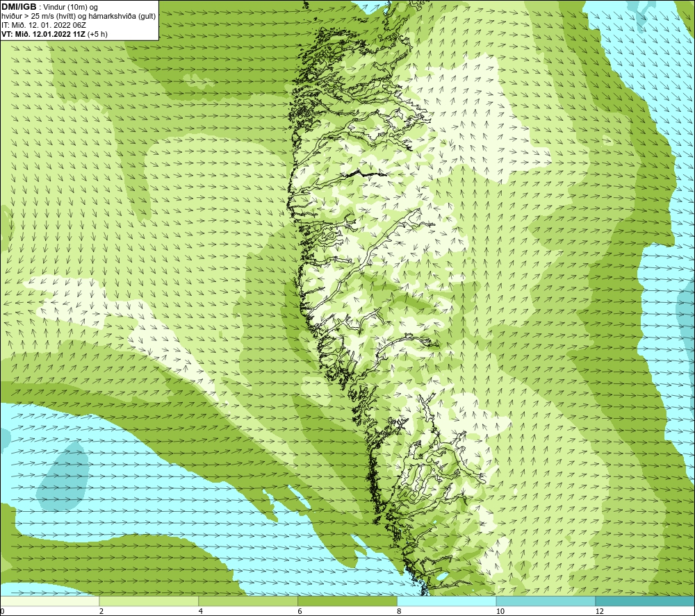Click the scale label '6'
This screenshot has width=695, height=616.
pyautogui.click(x=300, y=612)
